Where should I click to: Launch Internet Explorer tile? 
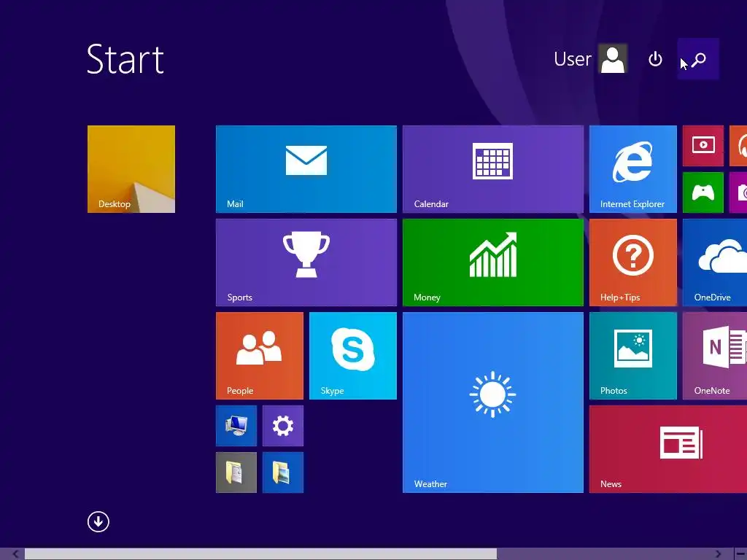click(x=632, y=169)
